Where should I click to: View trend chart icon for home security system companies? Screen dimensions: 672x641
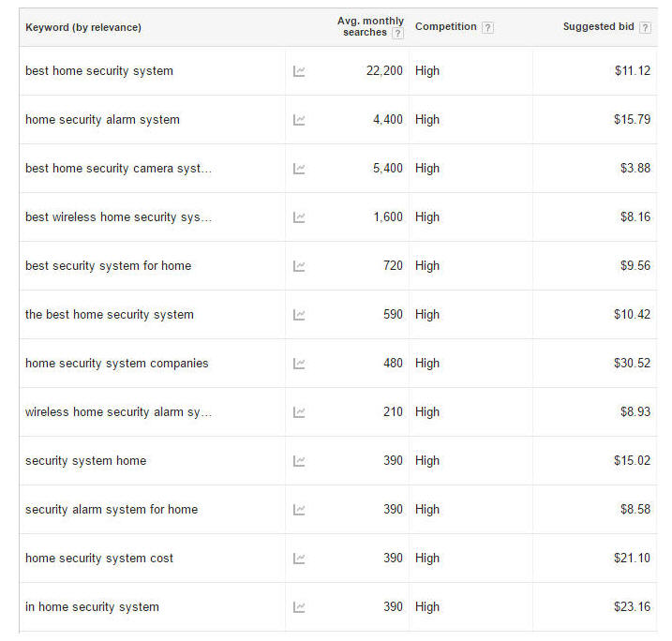click(299, 364)
